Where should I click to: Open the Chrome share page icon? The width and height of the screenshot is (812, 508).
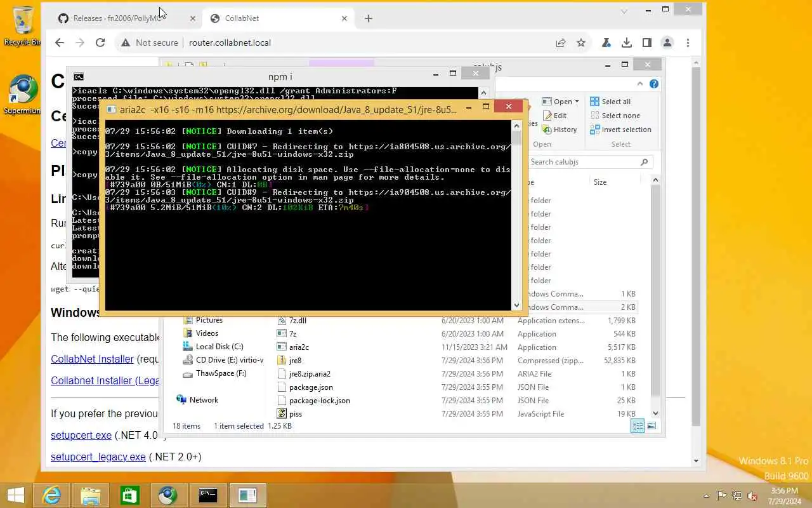[561, 43]
